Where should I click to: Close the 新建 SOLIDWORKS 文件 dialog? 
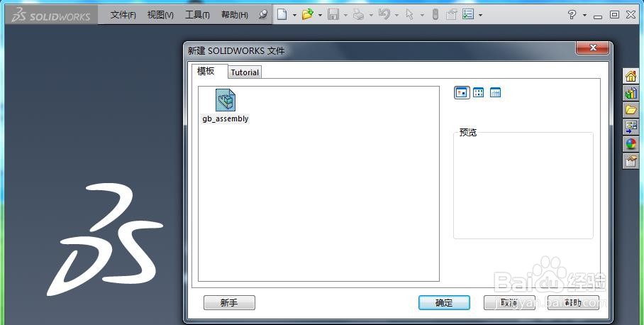point(592,48)
